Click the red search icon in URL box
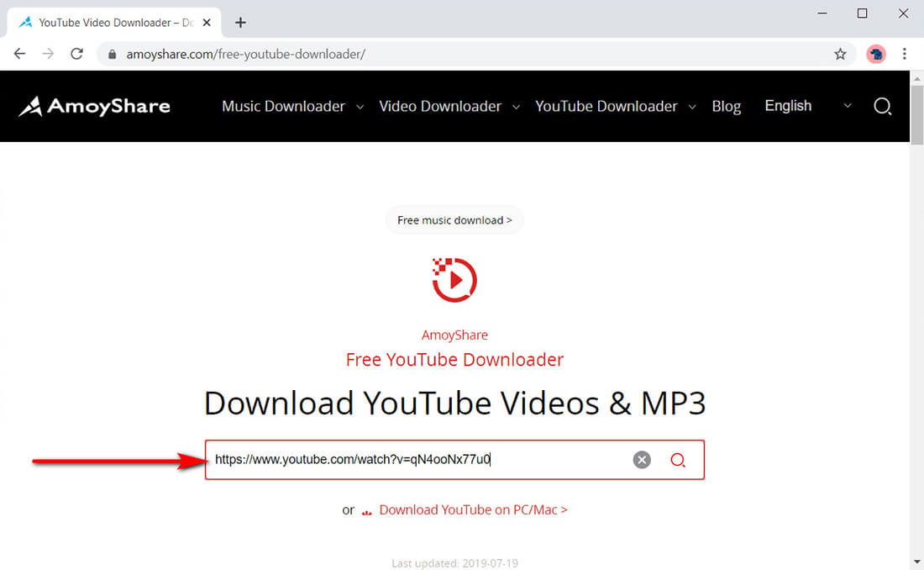 pyautogui.click(x=678, y=460)
